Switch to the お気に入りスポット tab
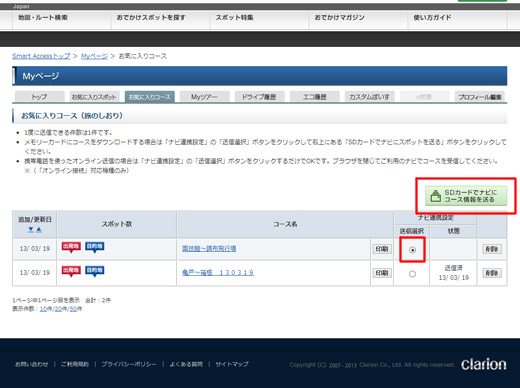The height and width of the screenshot is (388, 520). point(94,97)
